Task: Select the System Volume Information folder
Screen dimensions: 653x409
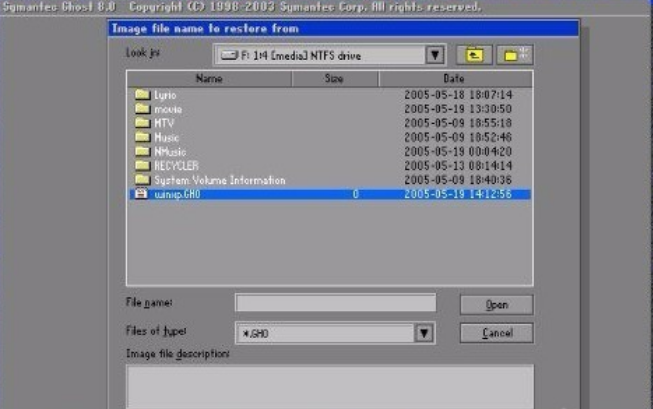Action: [x=219, y=180]
